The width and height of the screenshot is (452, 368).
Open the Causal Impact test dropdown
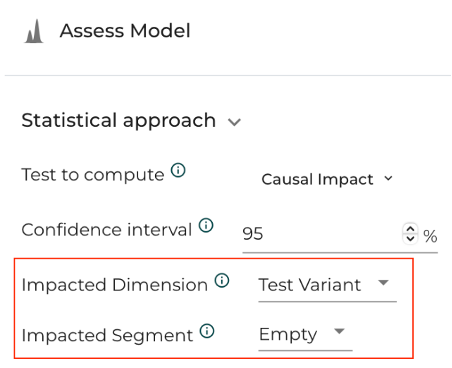[x=327, y=179]
